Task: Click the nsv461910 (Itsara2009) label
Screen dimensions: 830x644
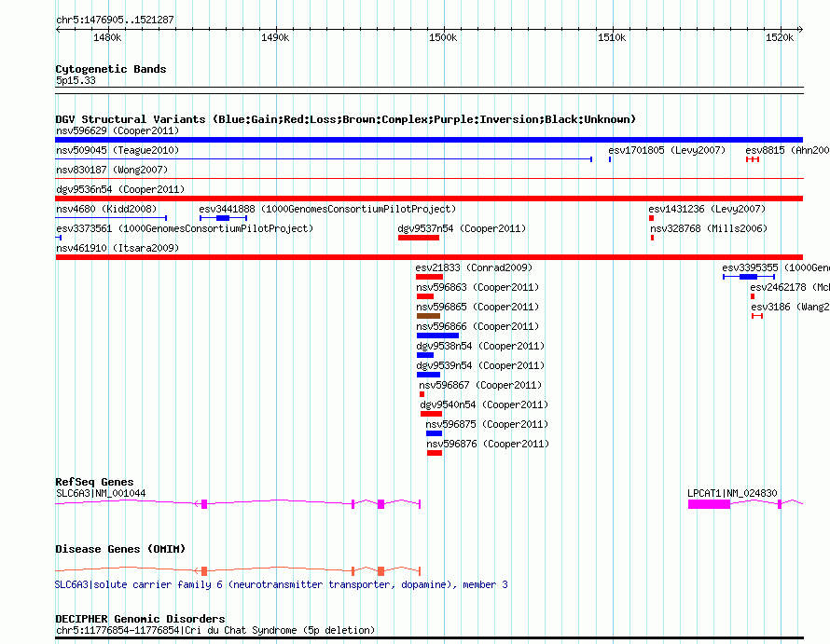Action: tap(118, 248)
